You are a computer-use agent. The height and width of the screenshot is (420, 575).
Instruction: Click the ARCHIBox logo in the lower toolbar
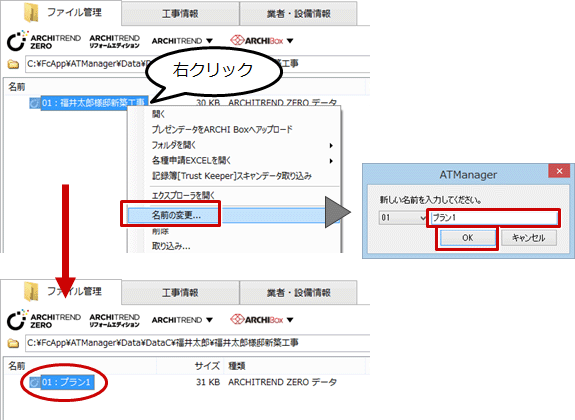257,319
